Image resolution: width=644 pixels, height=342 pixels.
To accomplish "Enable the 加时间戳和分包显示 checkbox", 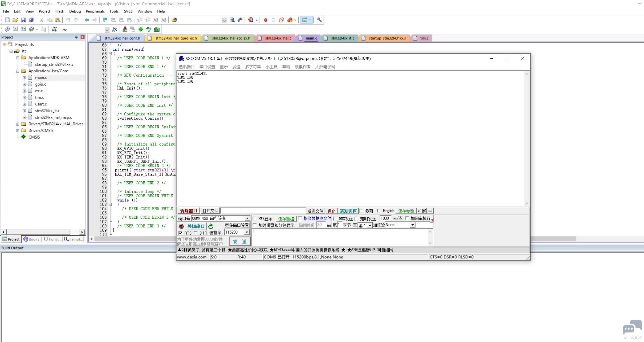I will click(x=255, y=225).
